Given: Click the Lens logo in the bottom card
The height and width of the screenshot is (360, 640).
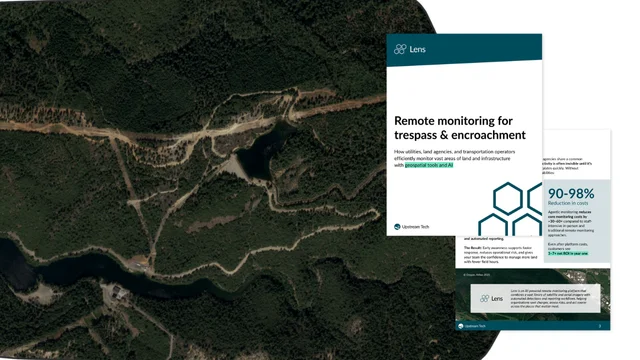Looking at the screenshot, I should [491, 299].
